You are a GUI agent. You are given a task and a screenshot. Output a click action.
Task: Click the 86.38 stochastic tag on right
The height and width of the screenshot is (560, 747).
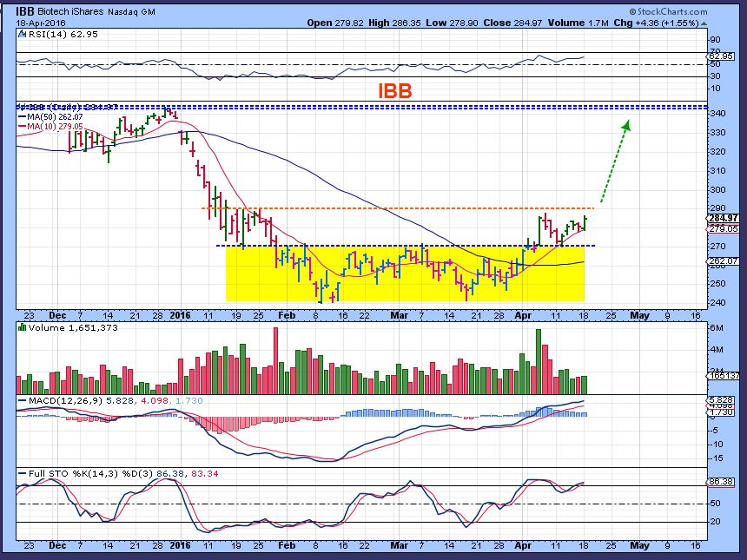pos(721,482)
